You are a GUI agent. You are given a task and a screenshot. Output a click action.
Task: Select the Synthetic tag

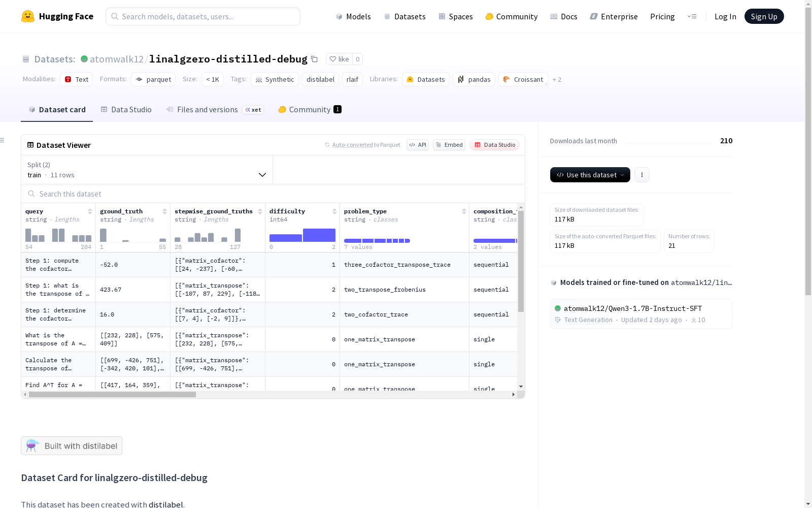point(275,79)
